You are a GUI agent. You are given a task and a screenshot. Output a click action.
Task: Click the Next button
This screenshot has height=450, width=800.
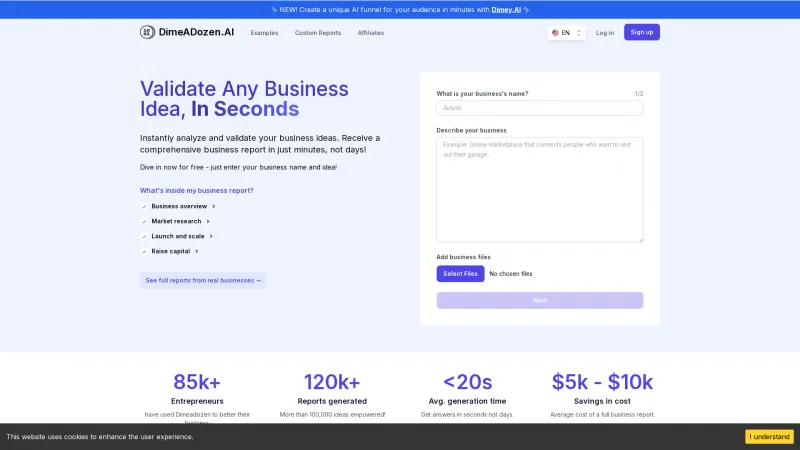(539, 300)
